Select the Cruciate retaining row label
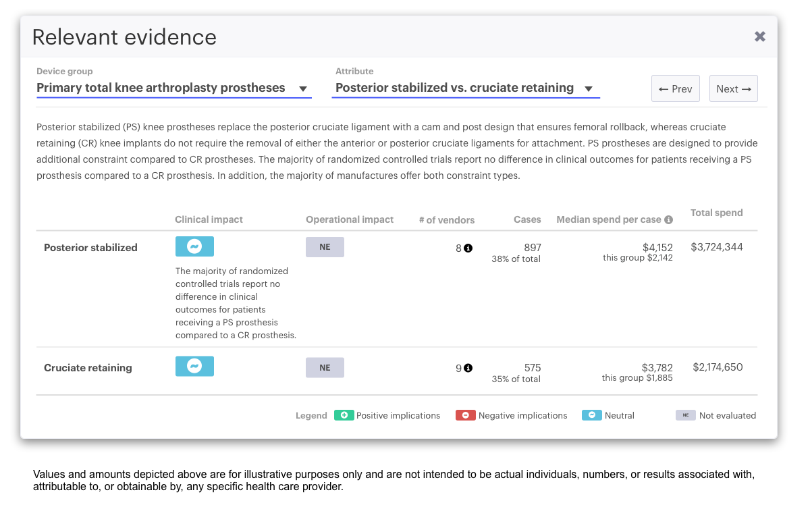Viewport: 810px width, 532px height. pos(88,368)
